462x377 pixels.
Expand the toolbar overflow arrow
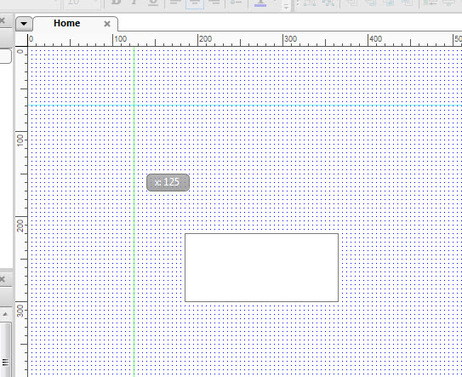click(286, 6)
